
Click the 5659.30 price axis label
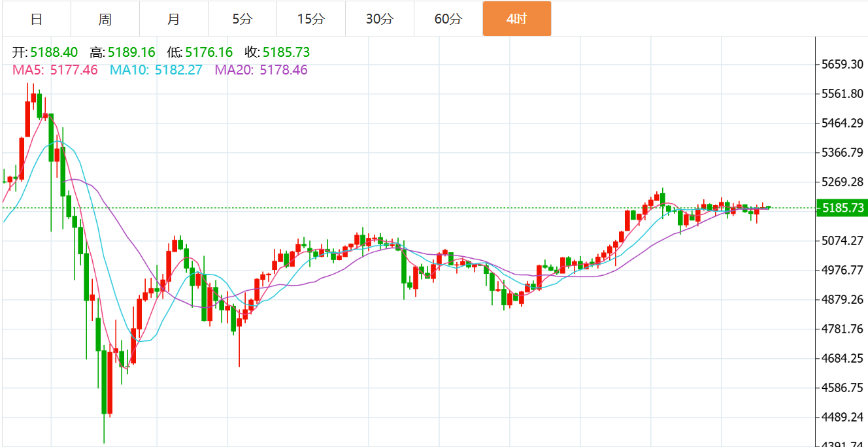(843, 64)
